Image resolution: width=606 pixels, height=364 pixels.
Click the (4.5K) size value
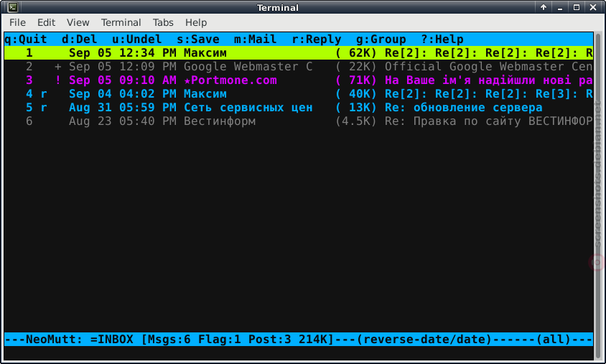tap(356, 121)
